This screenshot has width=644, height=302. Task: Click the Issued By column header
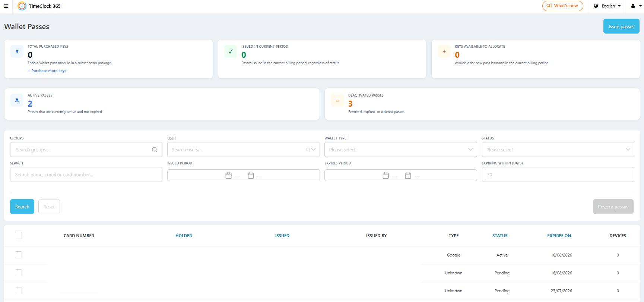click(x=377, y=236)
